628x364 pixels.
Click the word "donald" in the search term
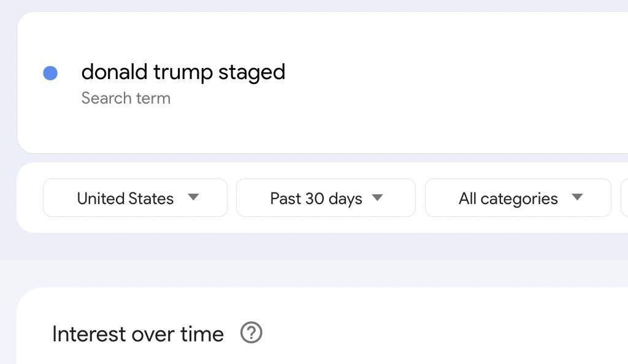click(115, 72)
